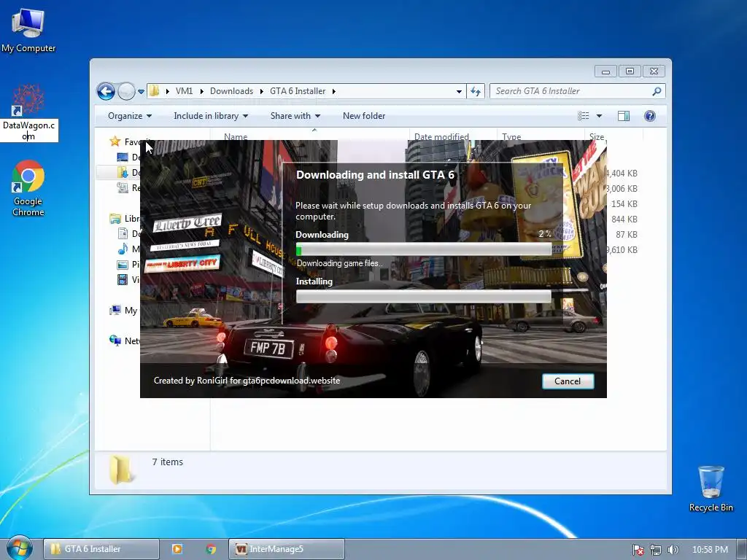747x560 pixels.
Task: Select Favorites star in navigation pane
Action: tap(115, 141)
